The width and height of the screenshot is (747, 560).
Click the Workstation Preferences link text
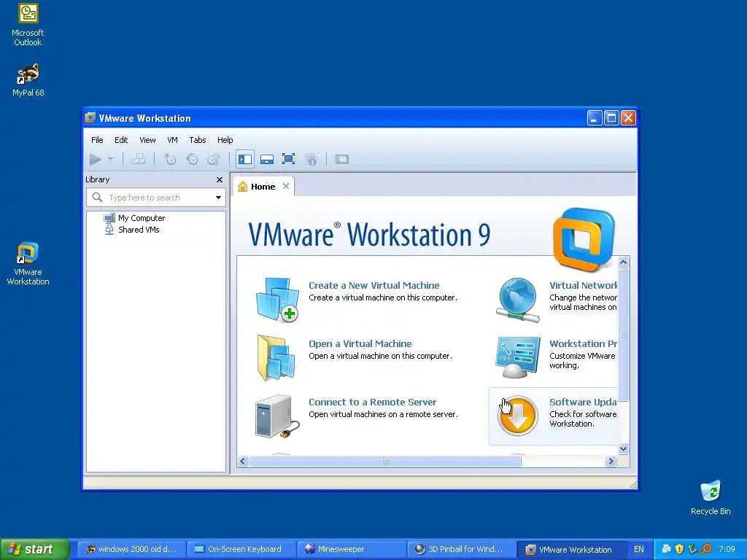point(583,344)
